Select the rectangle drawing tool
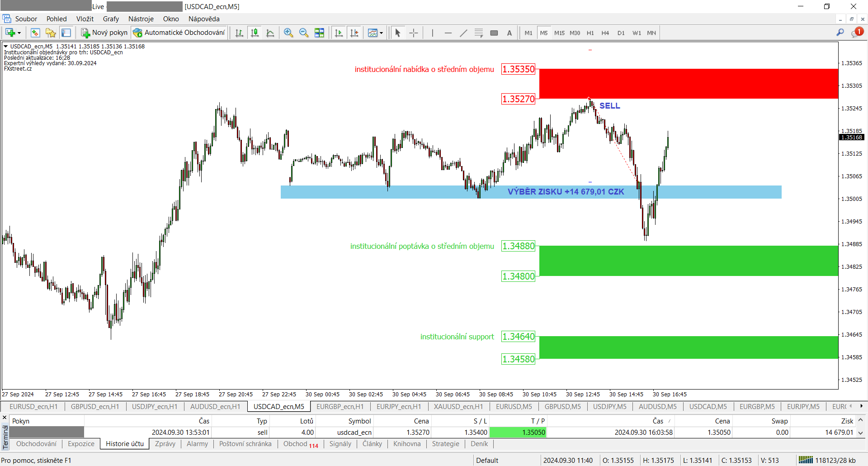Viewport: 868px width, 466px height. [x=494, y=33]
